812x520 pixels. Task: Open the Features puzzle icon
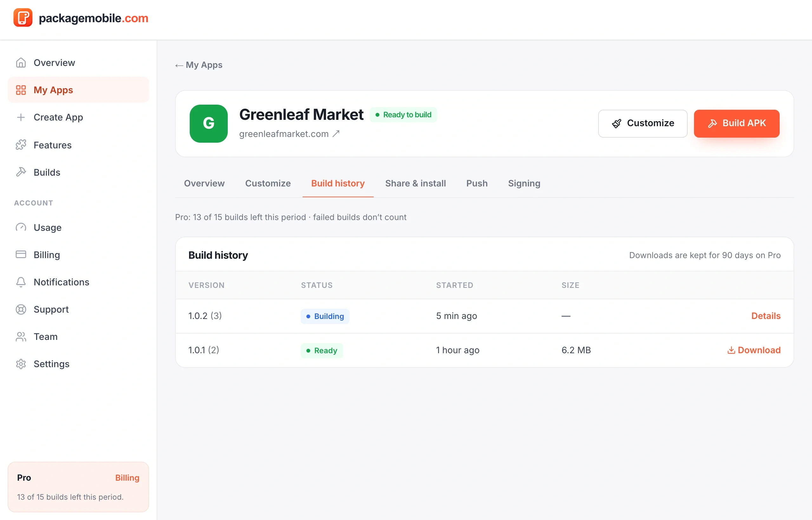click(21, 145)
